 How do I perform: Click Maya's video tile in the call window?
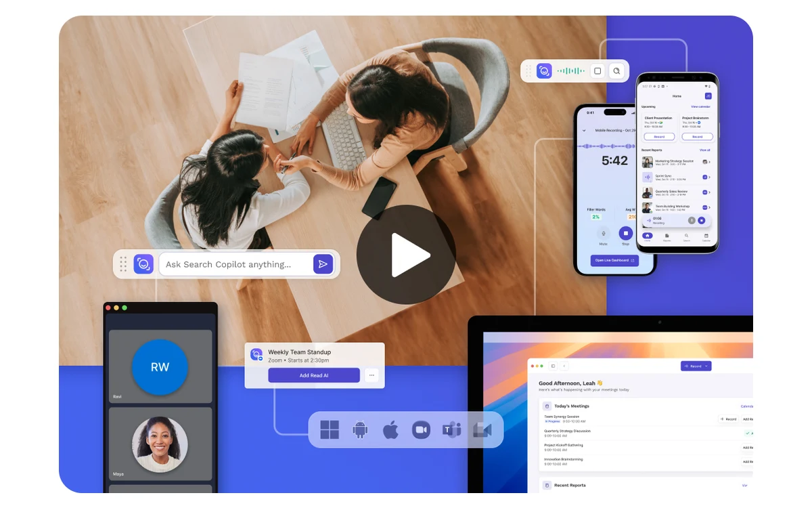coord(160,444)
